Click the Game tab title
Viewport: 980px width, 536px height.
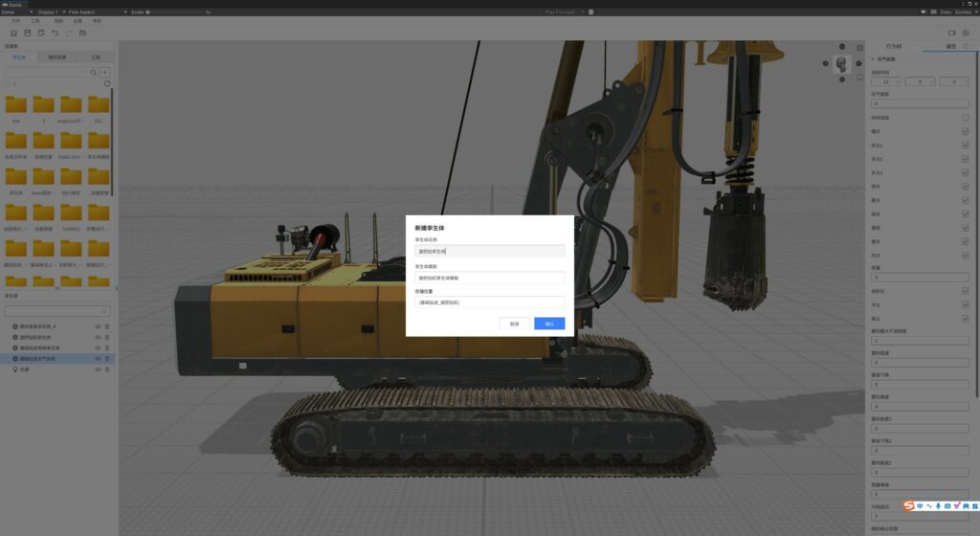coord(11,4)
